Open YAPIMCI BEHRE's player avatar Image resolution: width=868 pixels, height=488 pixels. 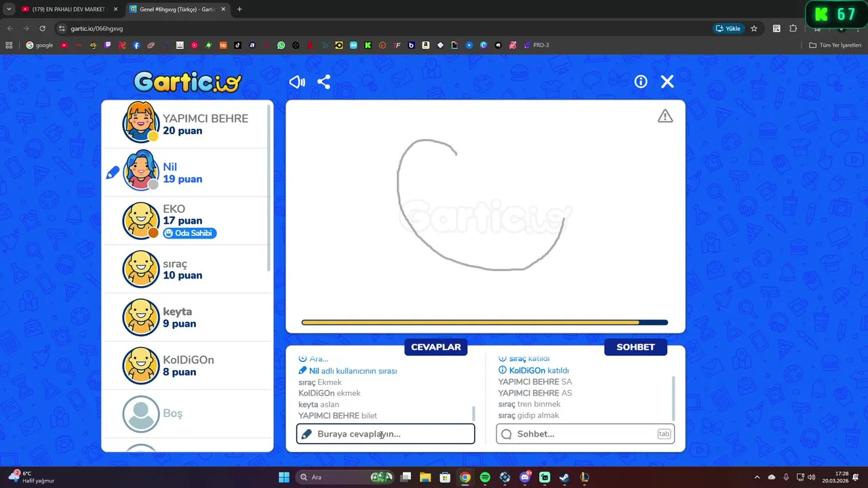click(141, 122)
